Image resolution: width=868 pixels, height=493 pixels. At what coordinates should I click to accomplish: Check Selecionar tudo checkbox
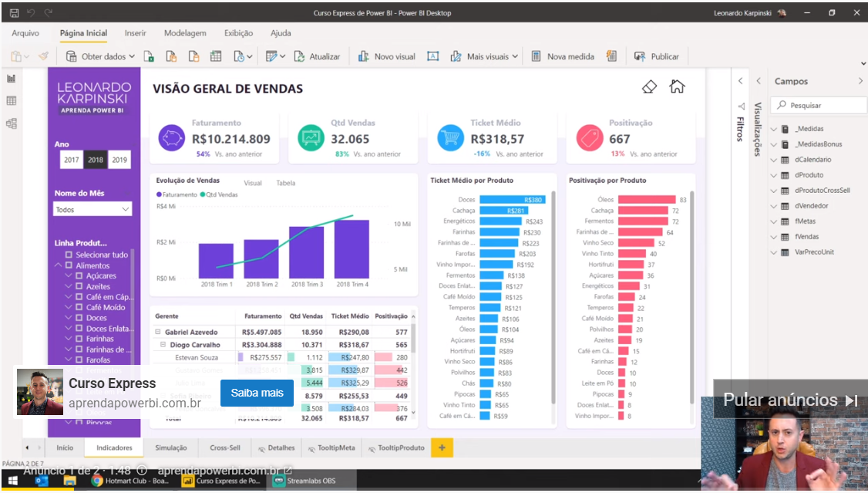(69, 255)
